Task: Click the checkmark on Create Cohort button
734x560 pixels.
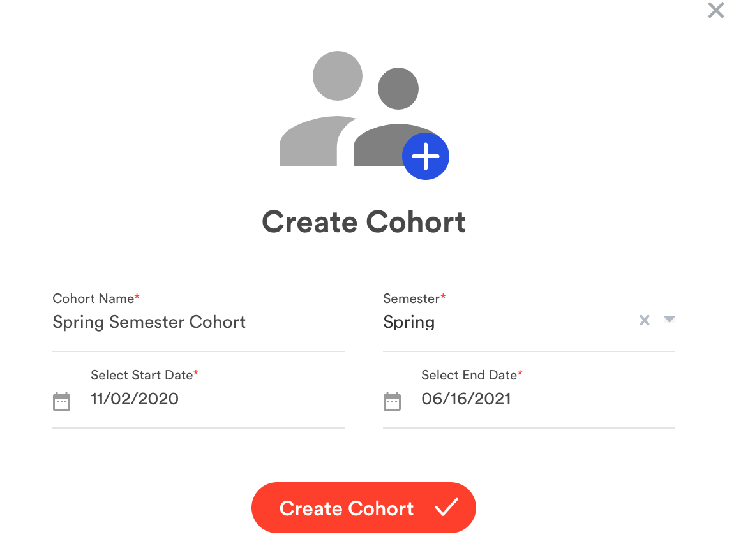Action: pos(446,508)
